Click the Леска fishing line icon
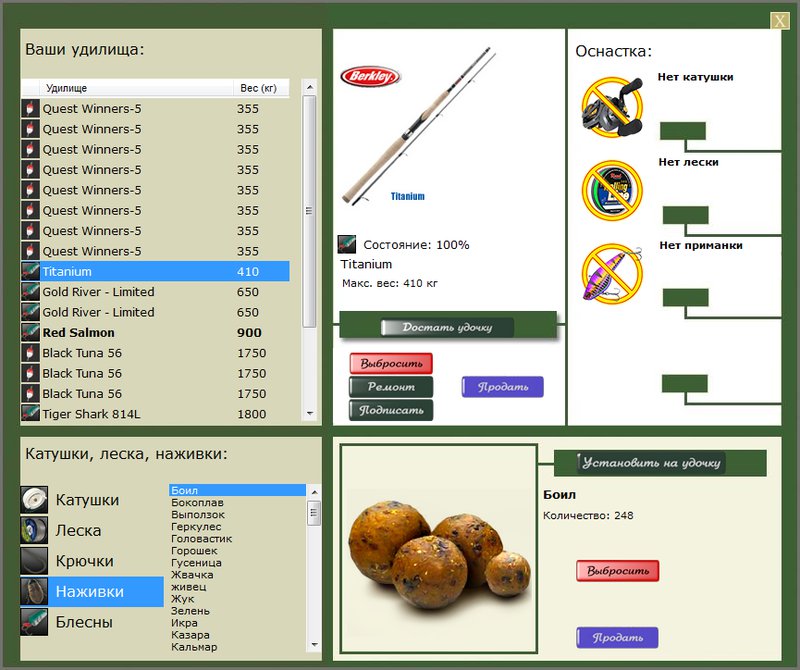This screenshot has height=670, width=800. click(x=34, y=530)
